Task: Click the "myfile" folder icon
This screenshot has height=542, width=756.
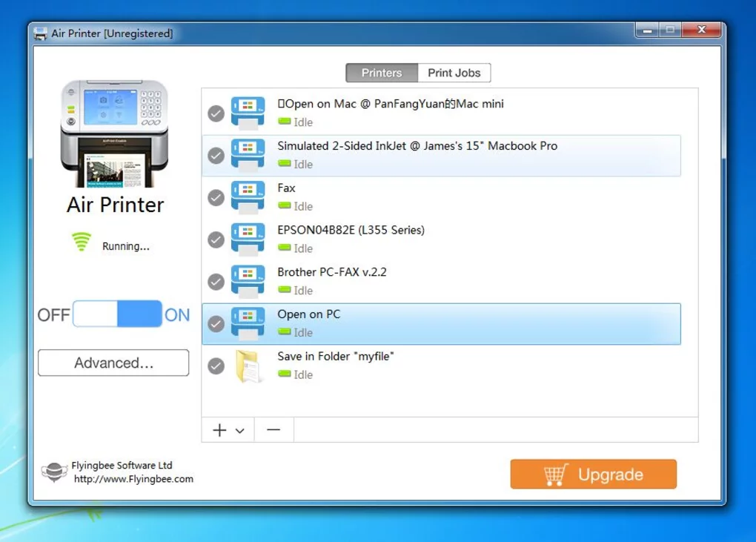Action: coord(248,366)
